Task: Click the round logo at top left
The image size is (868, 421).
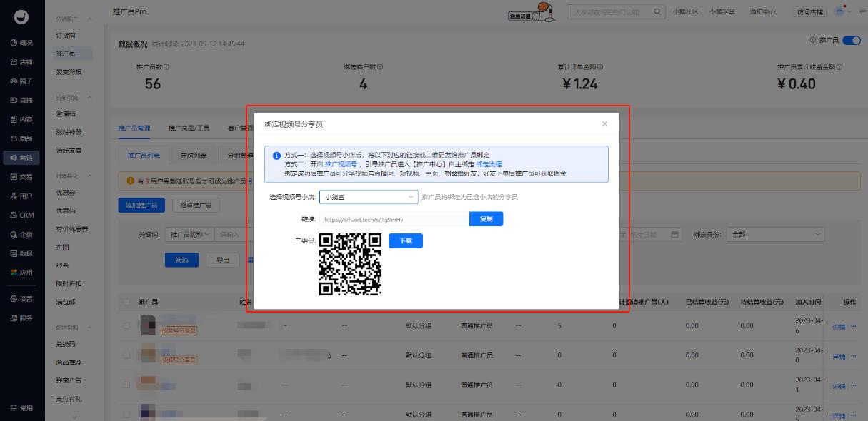Action: point(21,16)
